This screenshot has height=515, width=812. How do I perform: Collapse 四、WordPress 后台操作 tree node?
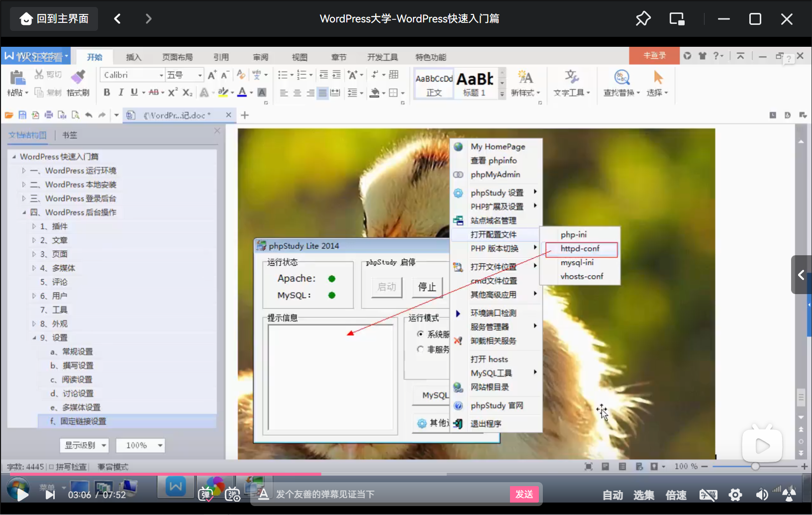(23, 212)
